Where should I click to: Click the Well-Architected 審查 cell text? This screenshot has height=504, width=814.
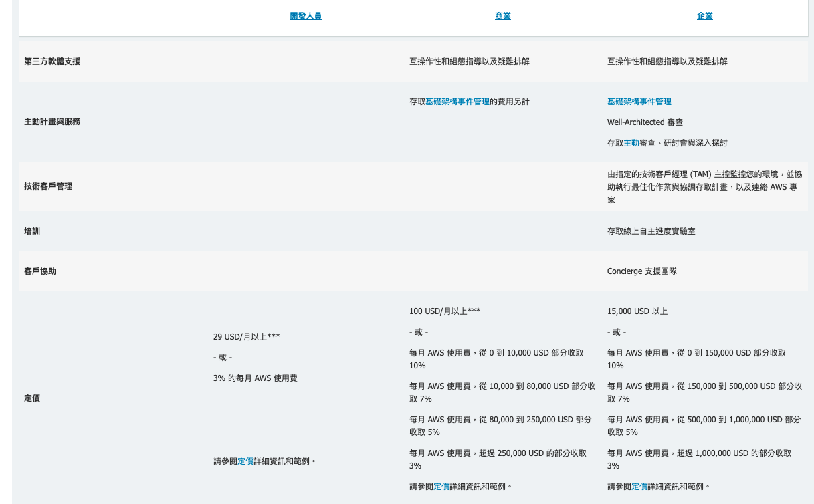(645, 122)
